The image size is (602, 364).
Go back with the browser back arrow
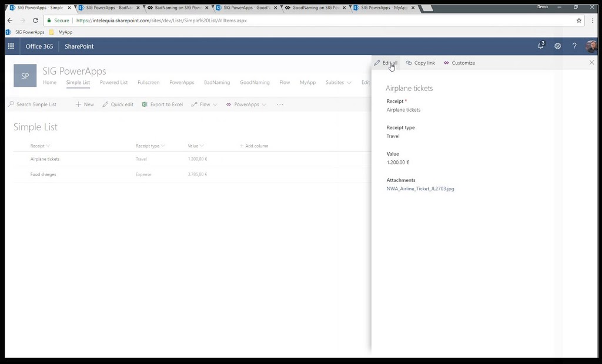[10, 21]
